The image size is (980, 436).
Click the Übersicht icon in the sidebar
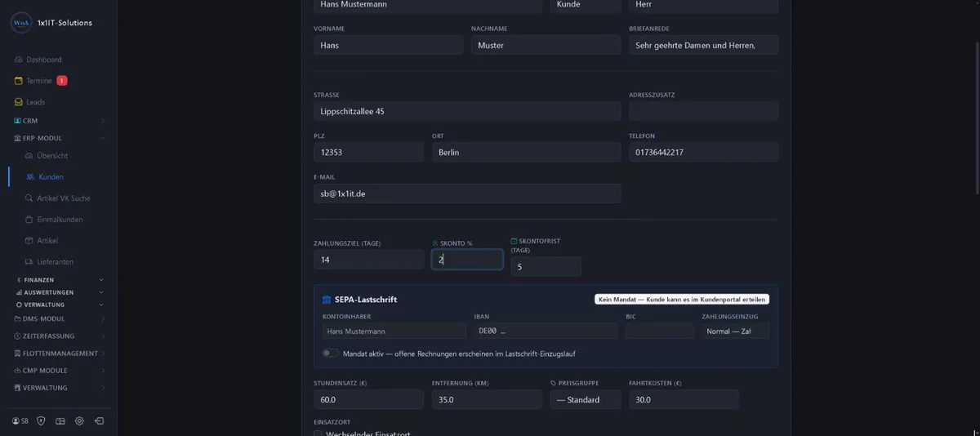click(29, 156)
